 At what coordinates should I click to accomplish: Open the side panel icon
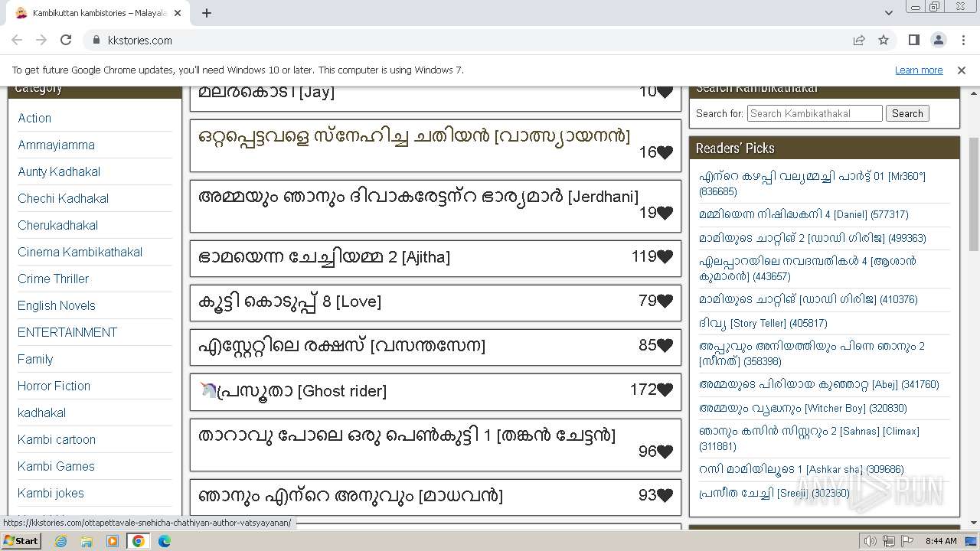pos(913,40)
